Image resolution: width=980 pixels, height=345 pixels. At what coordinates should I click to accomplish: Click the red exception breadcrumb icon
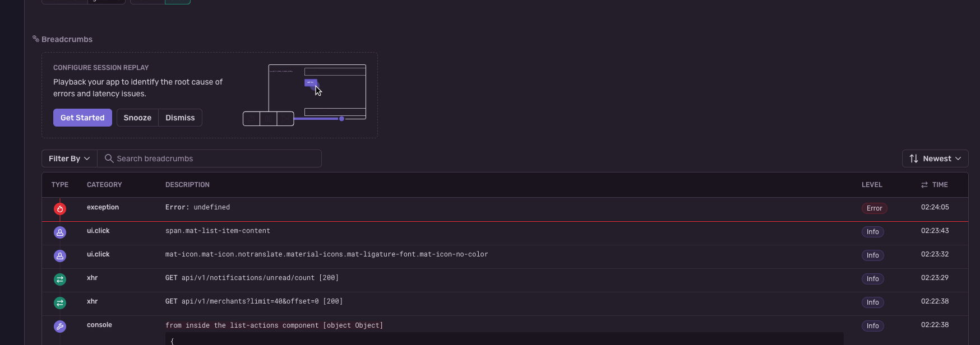(x=60, y=208)
